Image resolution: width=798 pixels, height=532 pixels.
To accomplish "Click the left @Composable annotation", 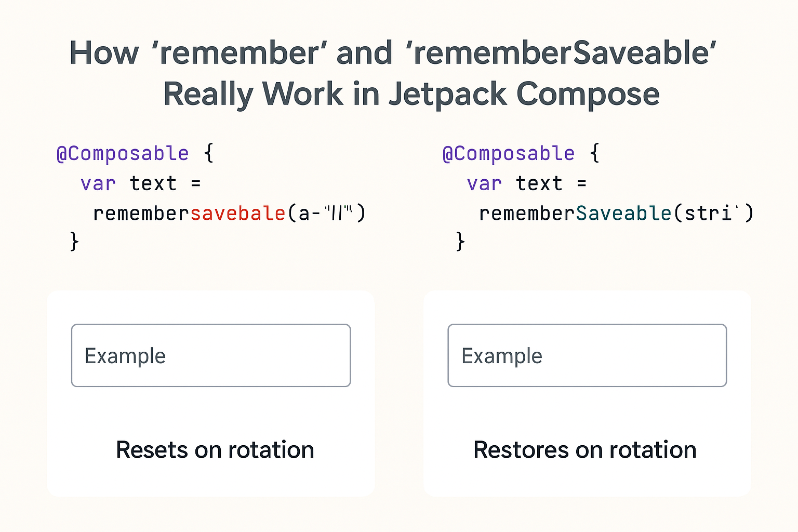I will click(x=123, y=154).
